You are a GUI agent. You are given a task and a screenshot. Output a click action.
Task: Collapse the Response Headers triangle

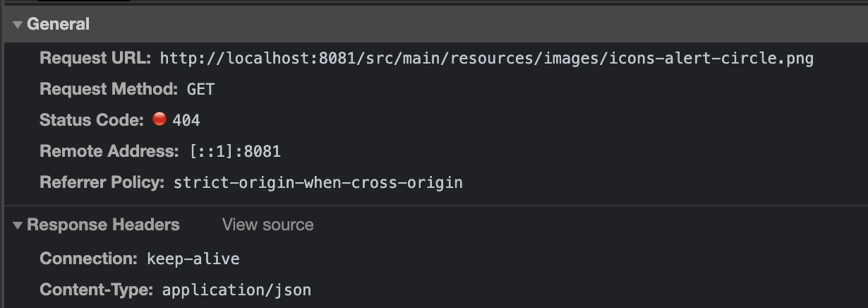point(18,225)
